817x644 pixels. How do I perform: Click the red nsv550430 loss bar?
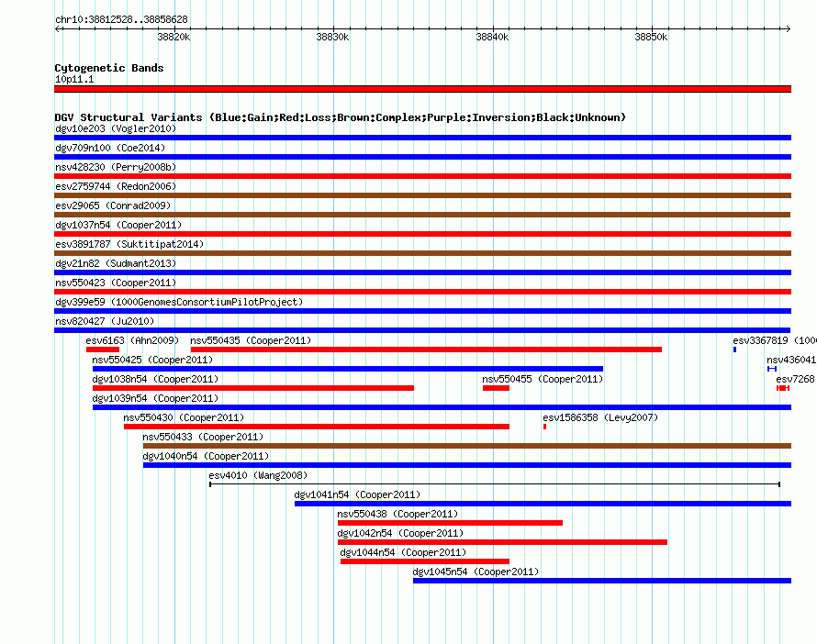317,427
